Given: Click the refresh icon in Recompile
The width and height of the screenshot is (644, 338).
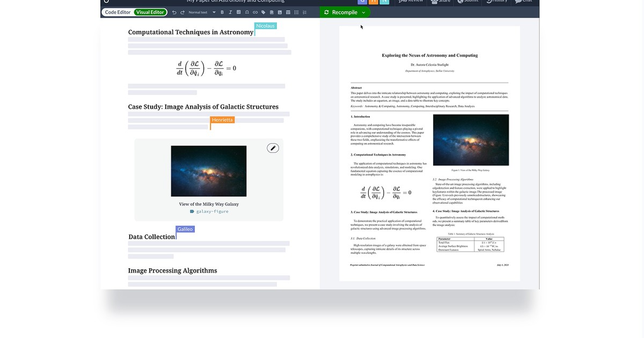Looking at the screenshot, I should [x=326, y=12].
